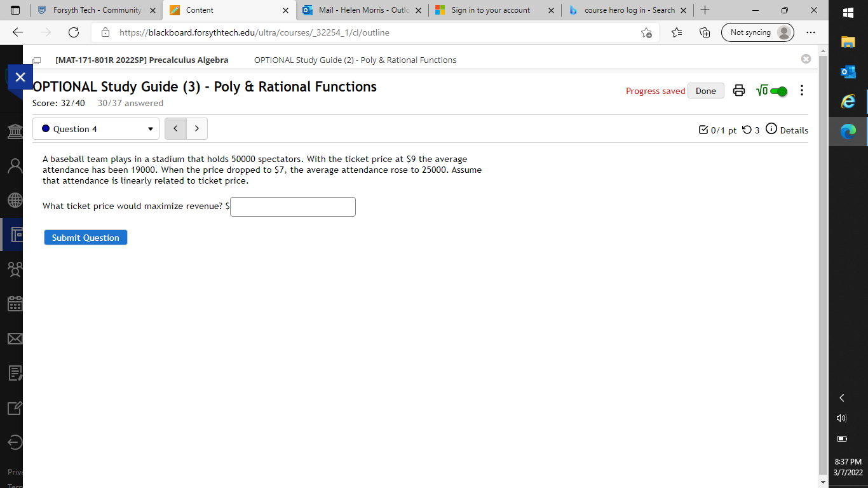Image resolution: width=868 pixels, height=488 pixels.
Task: Click the Progress saved text
Action: click(x=655, y=91)
